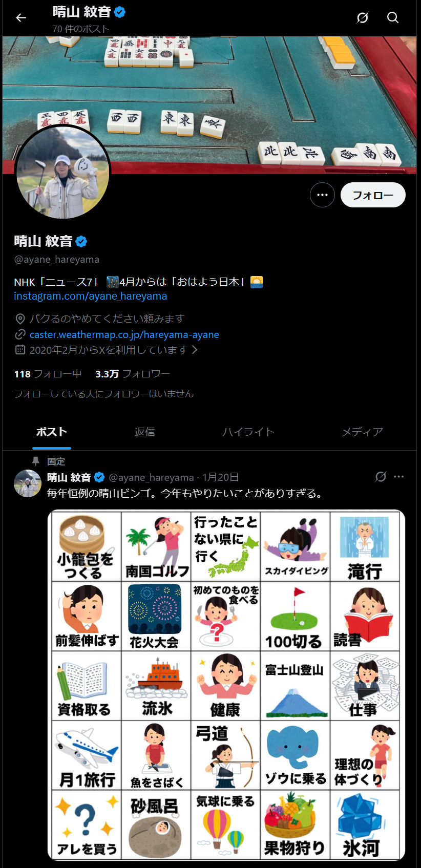Click the Grok icon on the pinned post
The width and height of the screenshot is (421, 868).
tap(381, 477)
